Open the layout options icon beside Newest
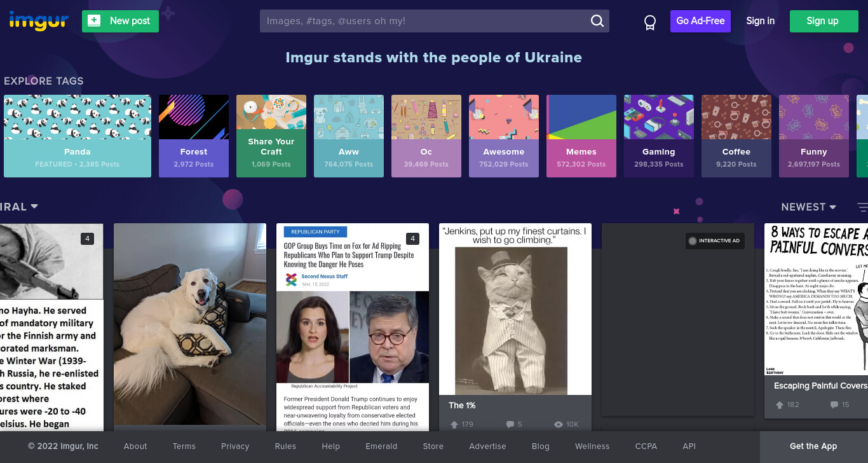 (x=862, y=207)
